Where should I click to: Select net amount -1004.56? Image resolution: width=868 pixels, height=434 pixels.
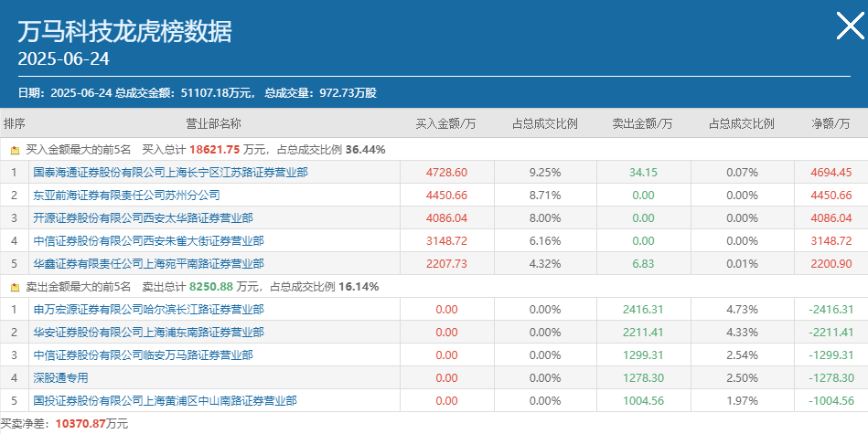click(x=831, y=401)
